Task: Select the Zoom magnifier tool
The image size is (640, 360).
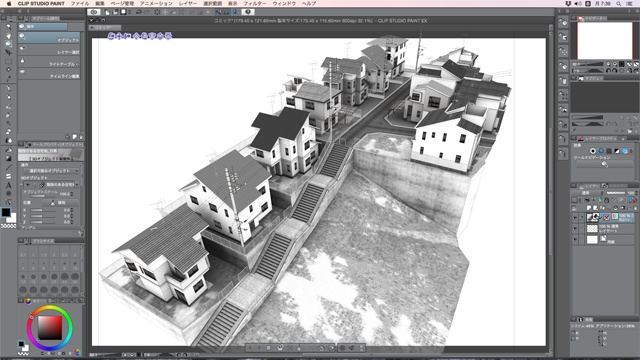Action: coord(8,27)
